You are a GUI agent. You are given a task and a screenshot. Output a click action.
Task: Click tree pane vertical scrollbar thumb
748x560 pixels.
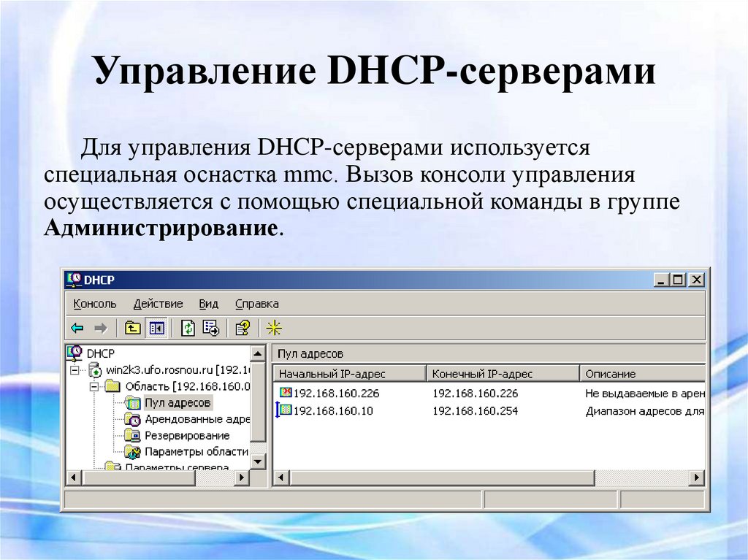pyautogui.click(x=258, y=402)
